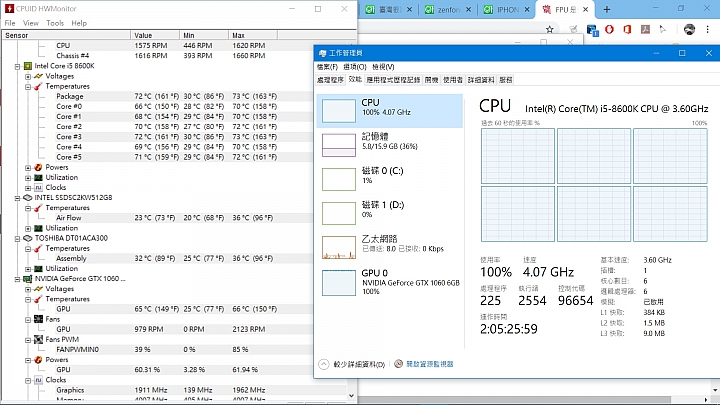Click the orange Office extension icon in the browser

tap(627, 29)
